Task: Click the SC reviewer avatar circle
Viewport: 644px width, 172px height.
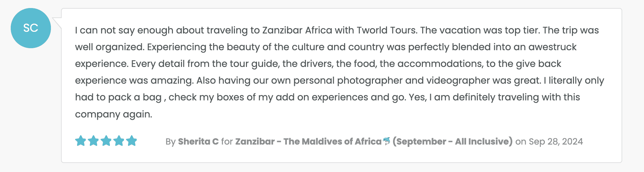Action: [x=30, y=28]
